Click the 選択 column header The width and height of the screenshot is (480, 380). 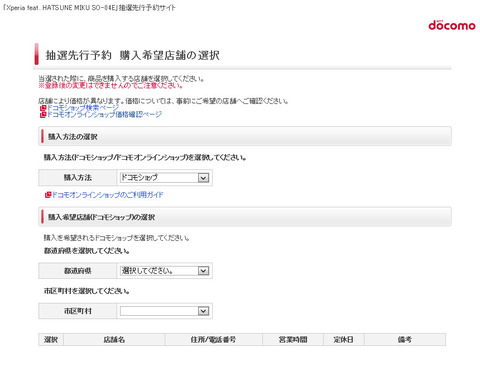51,340
